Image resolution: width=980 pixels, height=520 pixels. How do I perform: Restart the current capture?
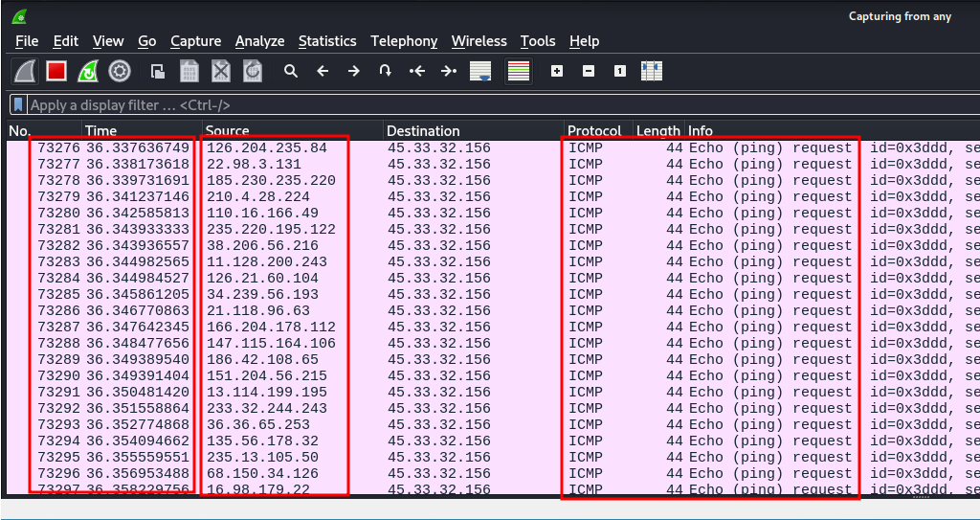[x=88, y=71]
